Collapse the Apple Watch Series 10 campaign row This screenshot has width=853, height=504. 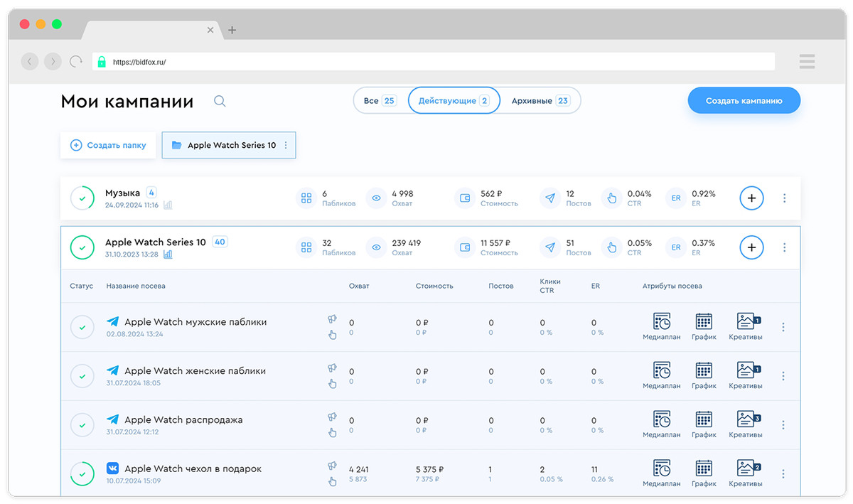point(431,247)
